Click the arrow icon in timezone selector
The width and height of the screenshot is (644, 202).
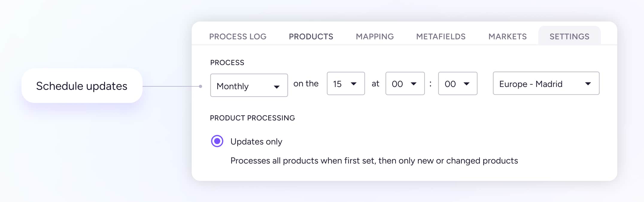(x=588, y=84)
